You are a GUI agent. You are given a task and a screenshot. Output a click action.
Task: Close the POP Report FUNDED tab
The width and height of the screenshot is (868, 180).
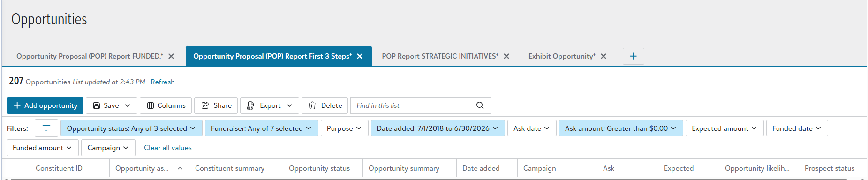171,56
